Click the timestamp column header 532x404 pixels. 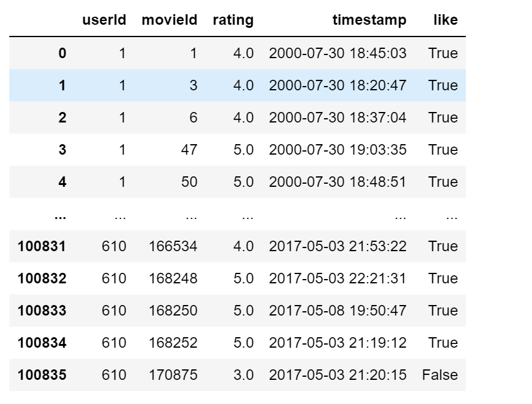point(369,20)
